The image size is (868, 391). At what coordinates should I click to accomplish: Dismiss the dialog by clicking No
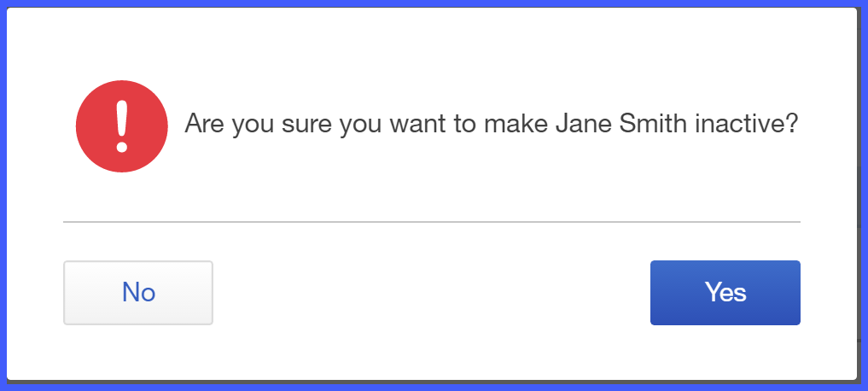[138, 293]
